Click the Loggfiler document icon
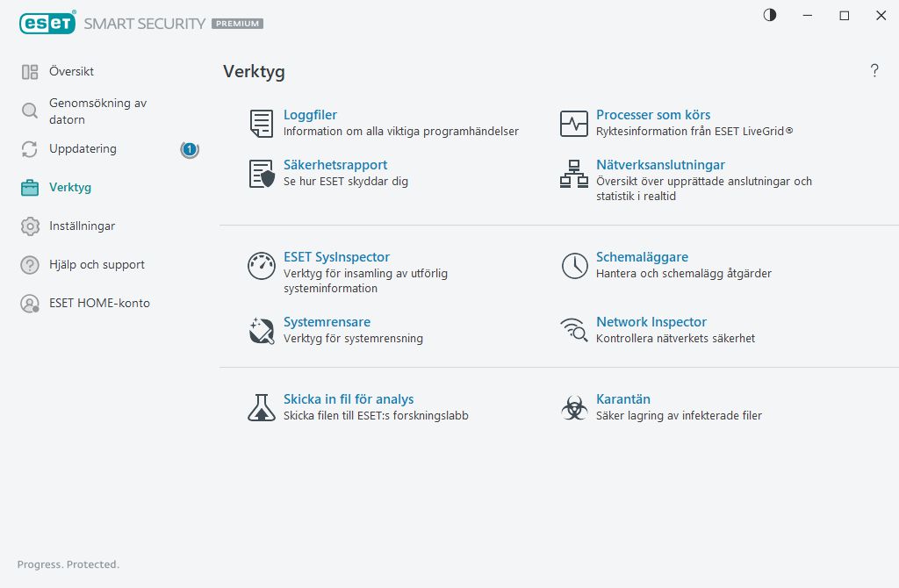The height and width of the screenshot is (588, 899). (x=262, y=124)
